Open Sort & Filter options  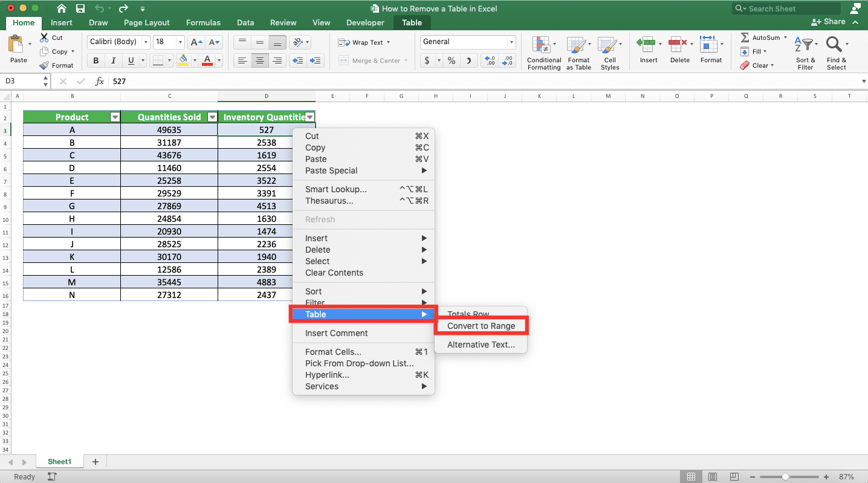tap(805, 51)
